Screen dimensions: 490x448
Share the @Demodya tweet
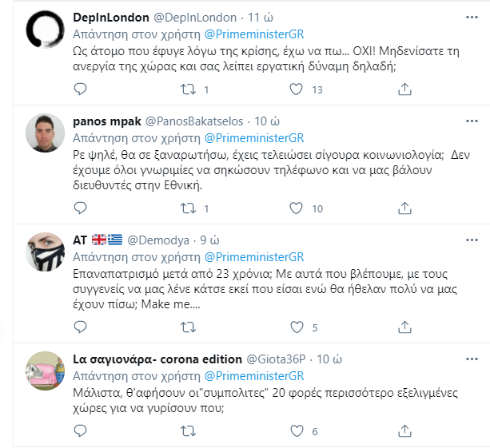[403, 327]
